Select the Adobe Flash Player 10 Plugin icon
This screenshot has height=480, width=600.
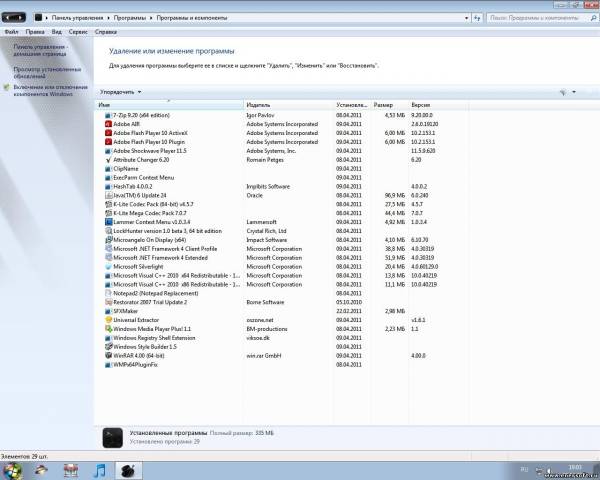108,142
